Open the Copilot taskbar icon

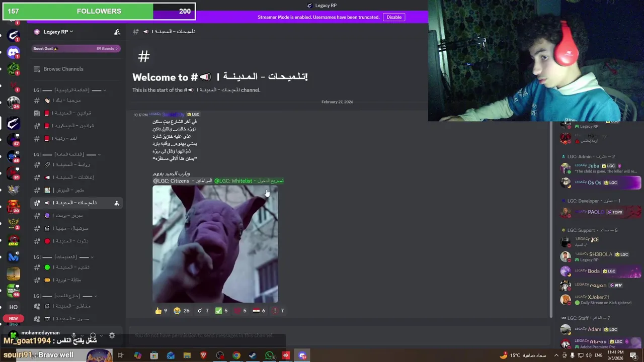click(x=137, y=355)
